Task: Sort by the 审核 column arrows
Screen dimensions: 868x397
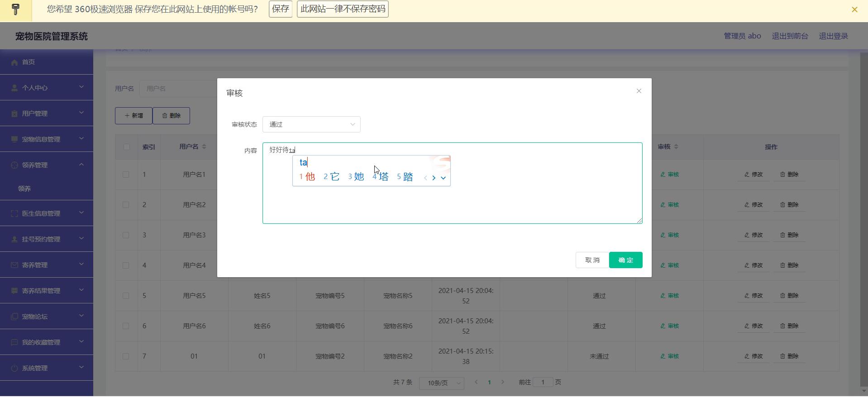Action: (676, 147)
